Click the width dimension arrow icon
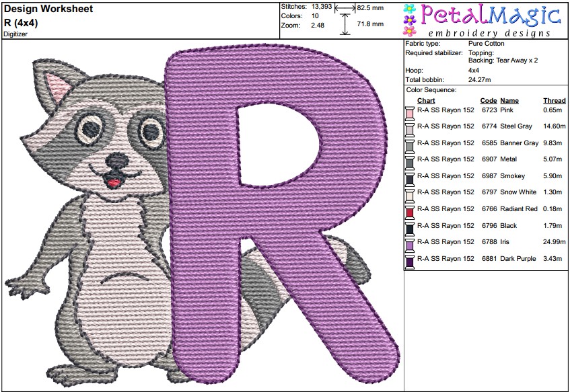570x392 pixels. coord(345,7)
